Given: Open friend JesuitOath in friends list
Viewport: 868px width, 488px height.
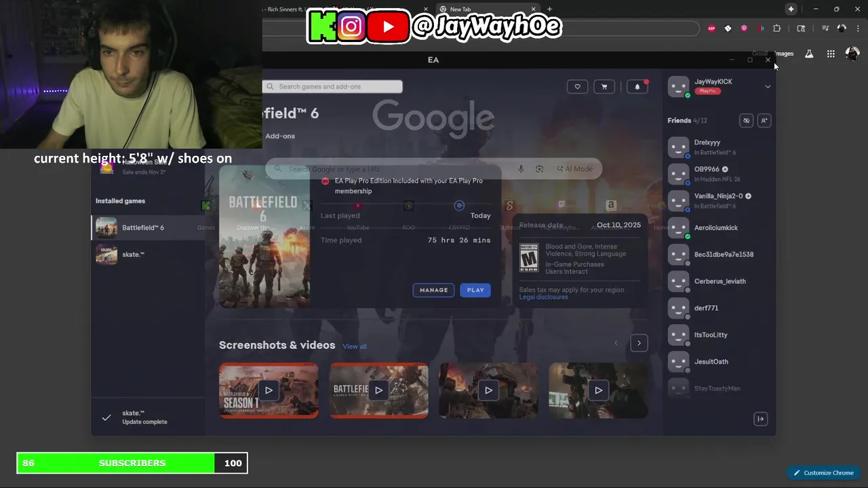Looking at the screenshot, I should pyautogui.click(x=719, y=361).
